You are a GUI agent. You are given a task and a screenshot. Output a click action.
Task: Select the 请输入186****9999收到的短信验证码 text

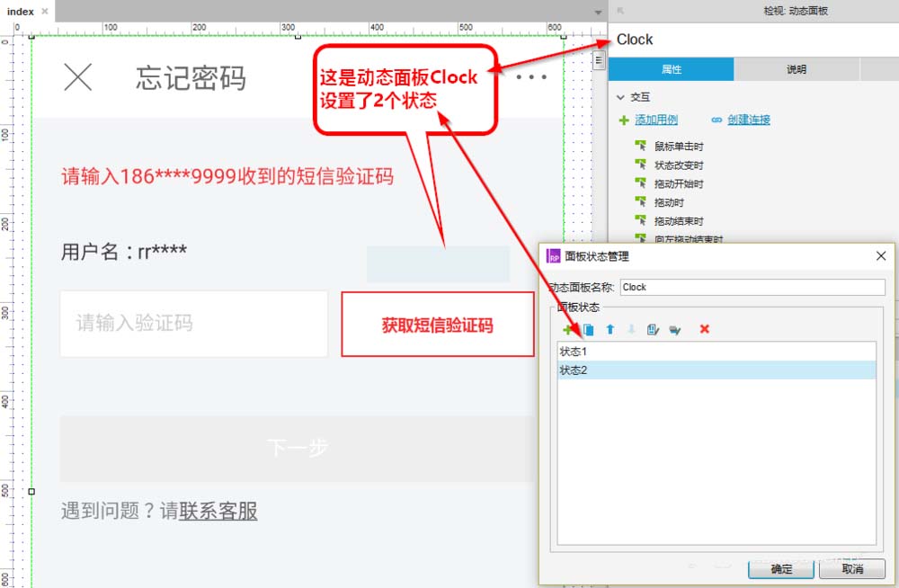pyautogui.click(x=227, y=176)
